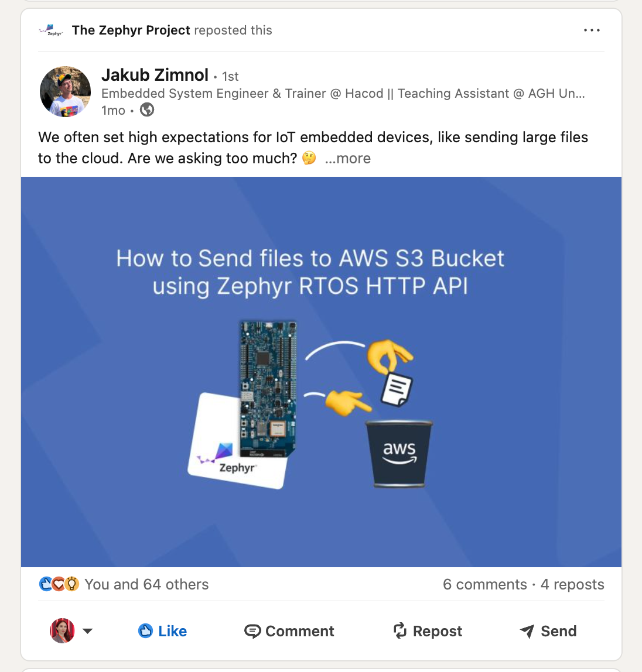This screenshot has height=672, width=642.
Task: Click the globe public visibility icon
Action: 147,110
